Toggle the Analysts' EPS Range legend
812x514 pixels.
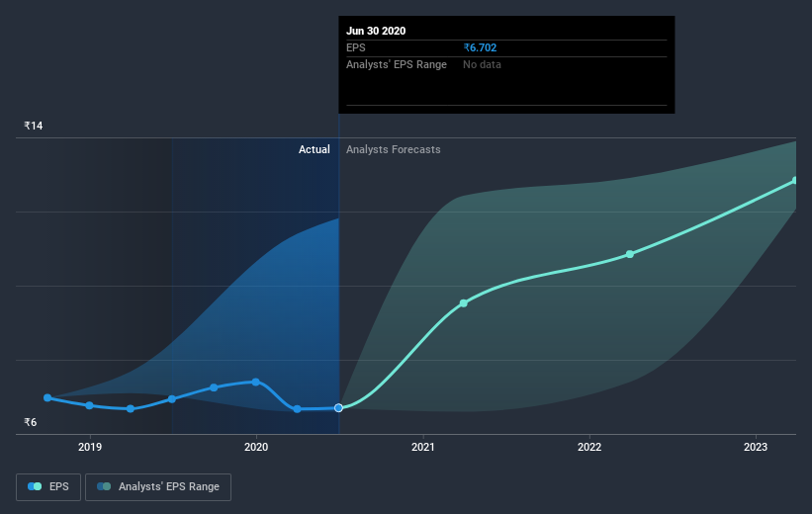158,486
